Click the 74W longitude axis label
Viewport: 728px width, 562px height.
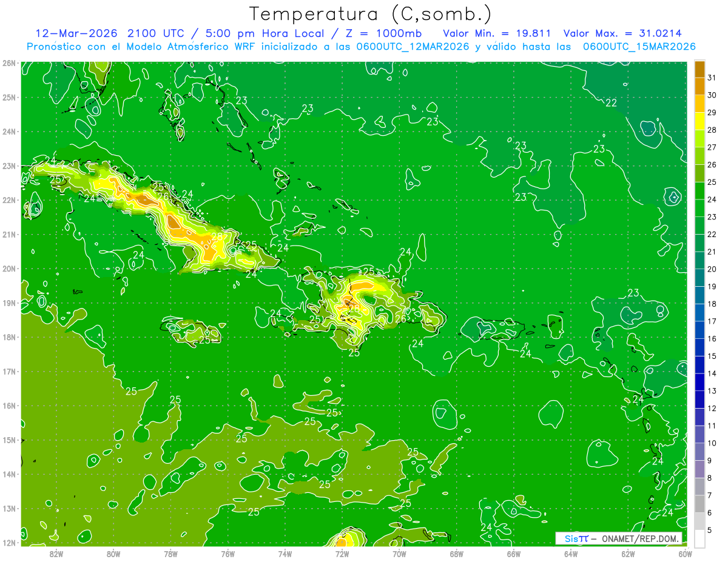click(285, 553)
